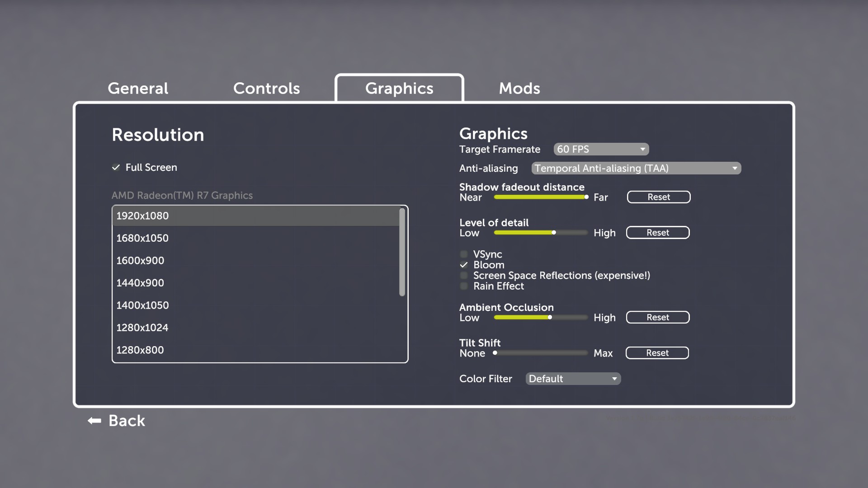Viewport: 868px width, 488px height.
Task: Turn on the Rain Effect checkbox
Action: [464, 286]
